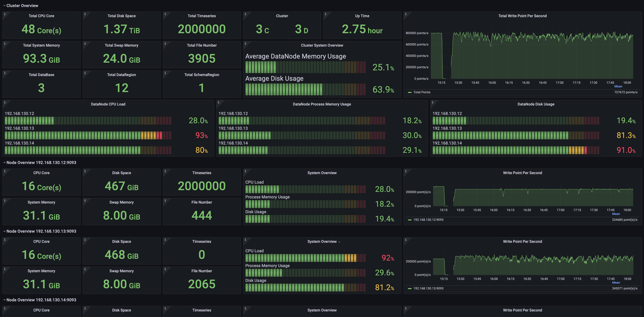Toggle 192.168.130.12:9093 legend series visibility
Screen dimensions: 644x317
[428, 220]
